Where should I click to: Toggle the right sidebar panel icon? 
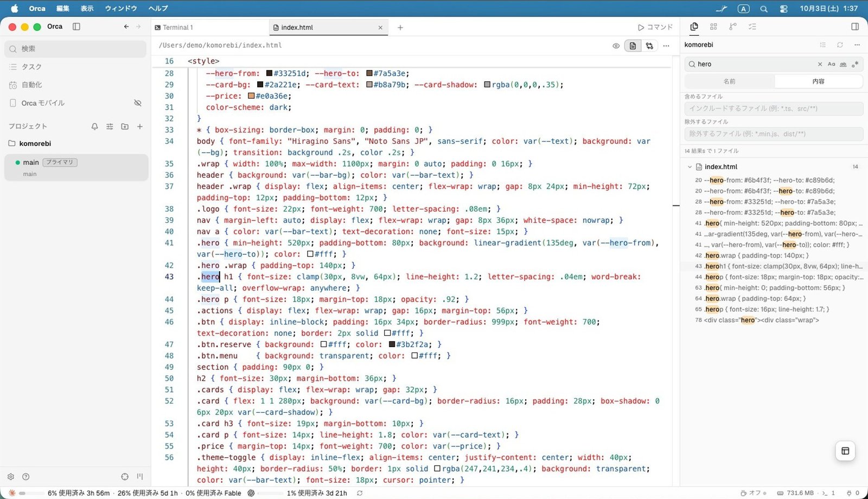855,27
